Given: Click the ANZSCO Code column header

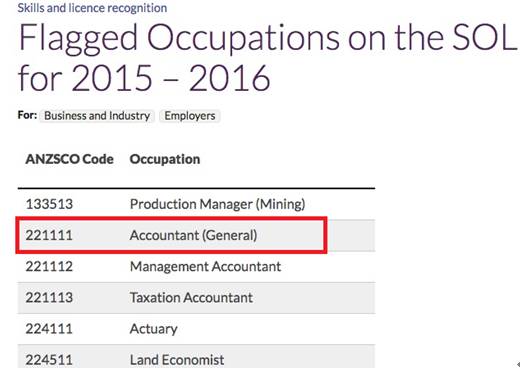Looking at the screenshot, I should tap(69, 159).
